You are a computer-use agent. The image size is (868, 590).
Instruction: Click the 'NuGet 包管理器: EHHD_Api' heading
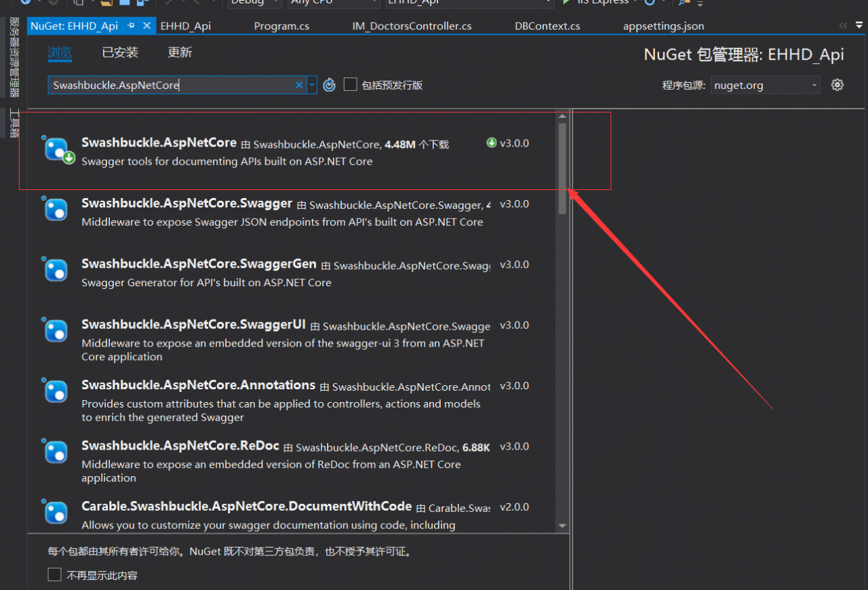(x=744, y=55)
